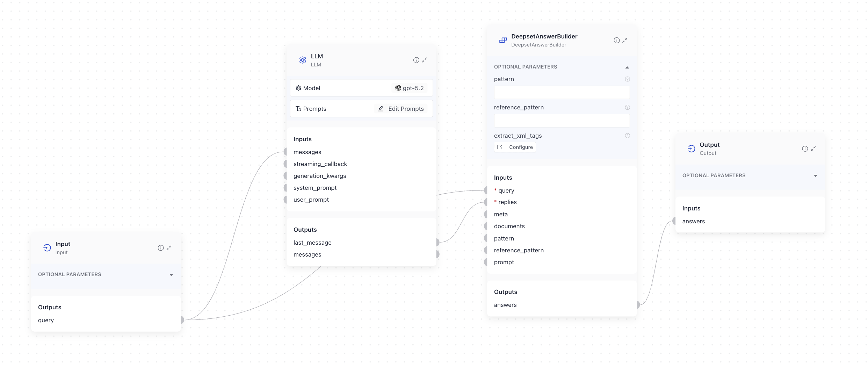Click the pattern text input field
868x367 pixels.
click(562, 93)
